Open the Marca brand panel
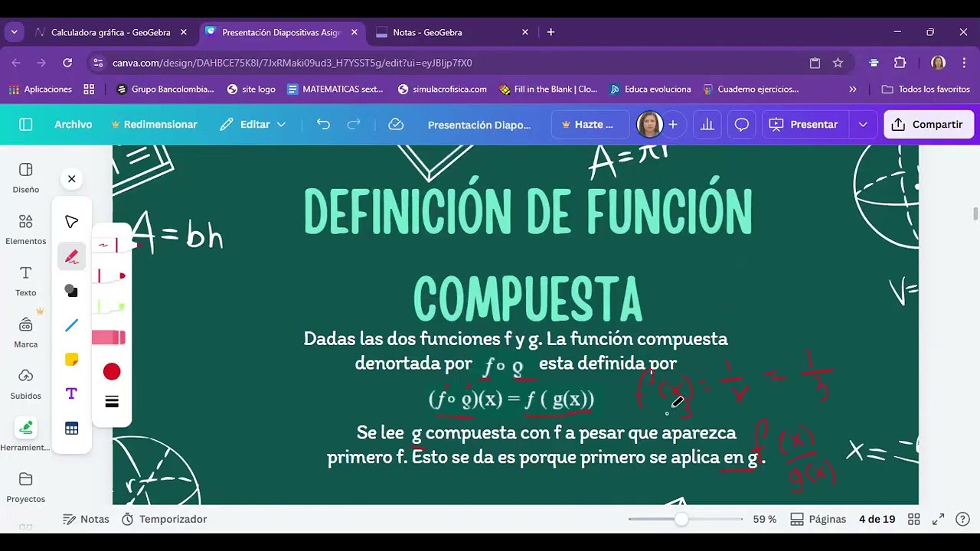980x551 pixels. [25, 333]
